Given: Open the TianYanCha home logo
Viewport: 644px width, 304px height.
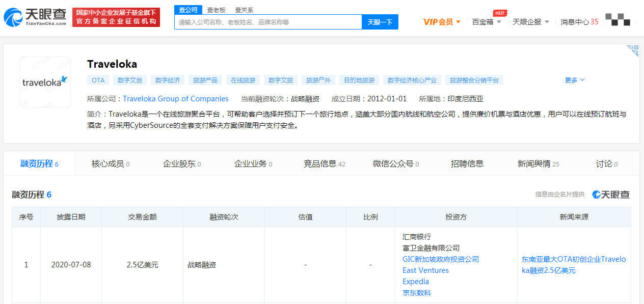Looking at the screenshot, I should click(x=35, y=17).
